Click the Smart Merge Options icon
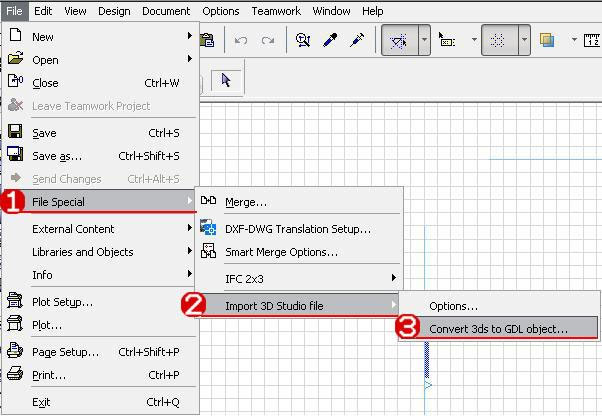602x416 pixels. [x=208, y=251]
